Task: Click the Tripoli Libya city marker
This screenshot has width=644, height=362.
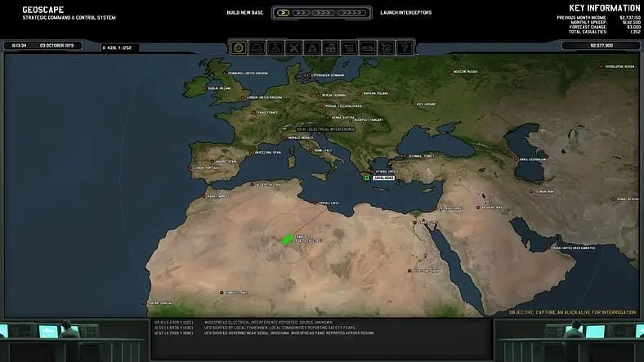Action: click(x=315, y=203)
